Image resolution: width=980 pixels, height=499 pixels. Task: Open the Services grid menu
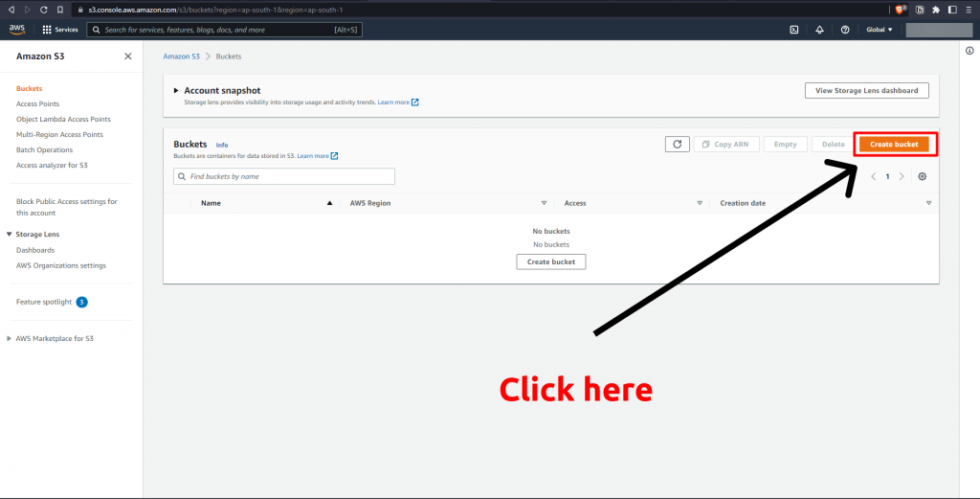pyautogui.click(x=60, y=30)
